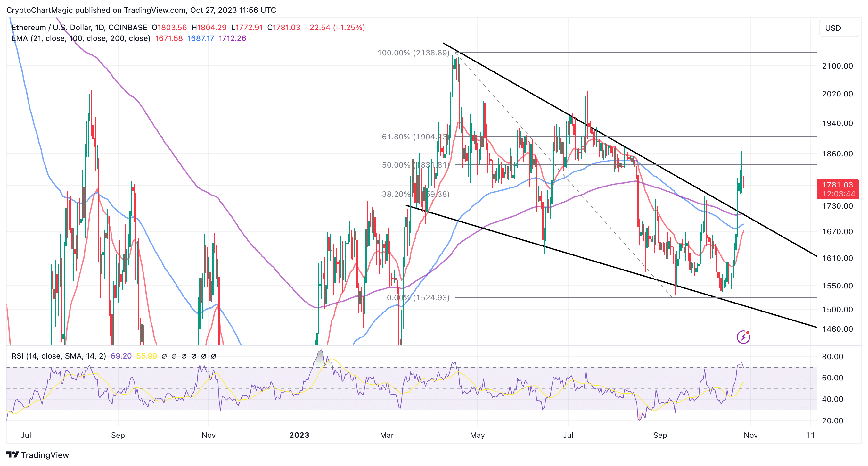Click the 2100.00 price axis label
Screen dimensions: 868x466
coord(837,66)
